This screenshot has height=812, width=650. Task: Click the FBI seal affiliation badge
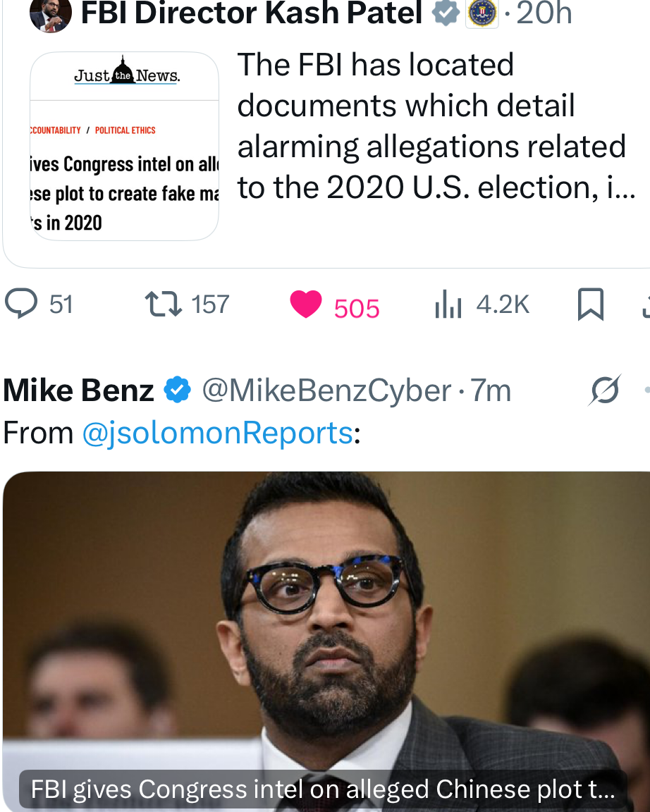point(482,13)
